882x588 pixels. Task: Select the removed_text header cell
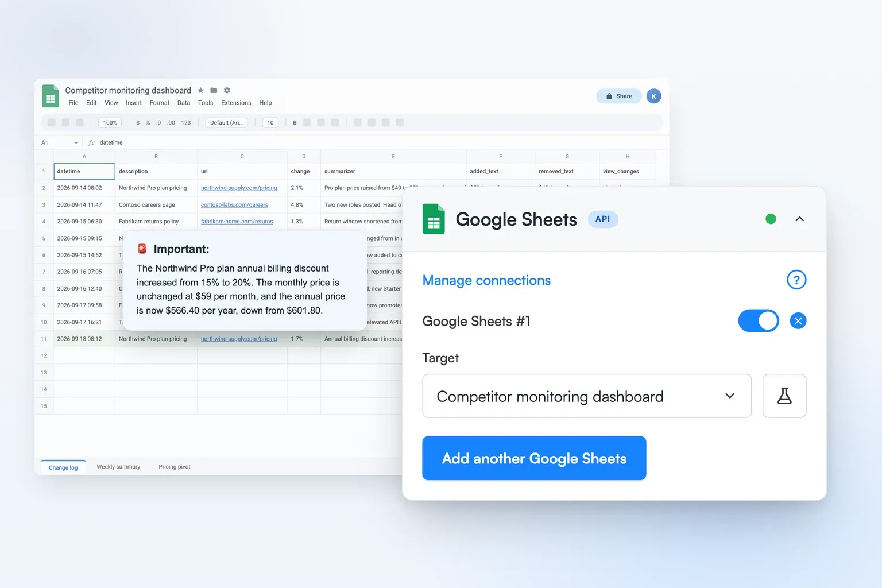tap(567, 171)
